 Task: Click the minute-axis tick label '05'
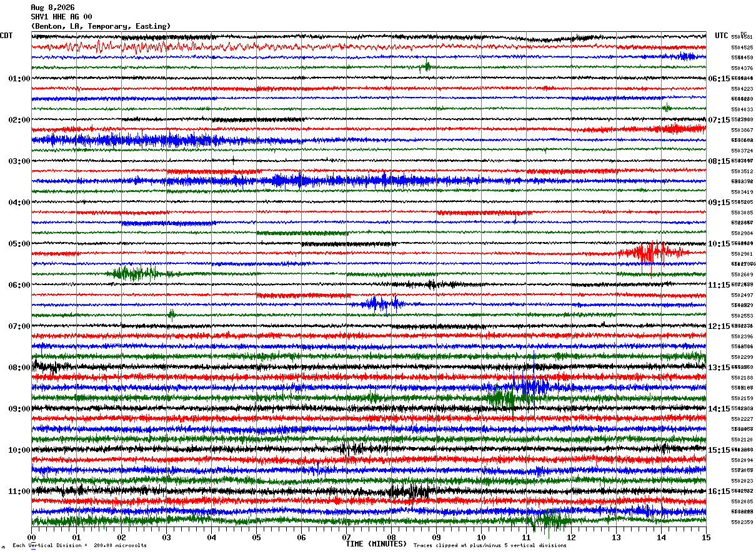tap(256, 537)
